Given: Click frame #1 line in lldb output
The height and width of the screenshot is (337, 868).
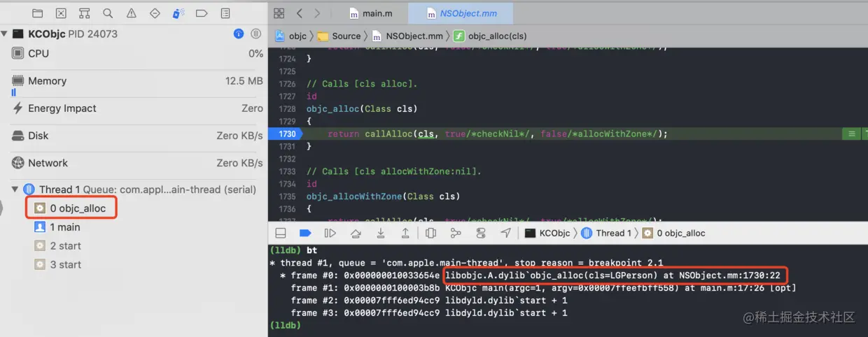Looking at the screenshot, I should tap(543, 288).
